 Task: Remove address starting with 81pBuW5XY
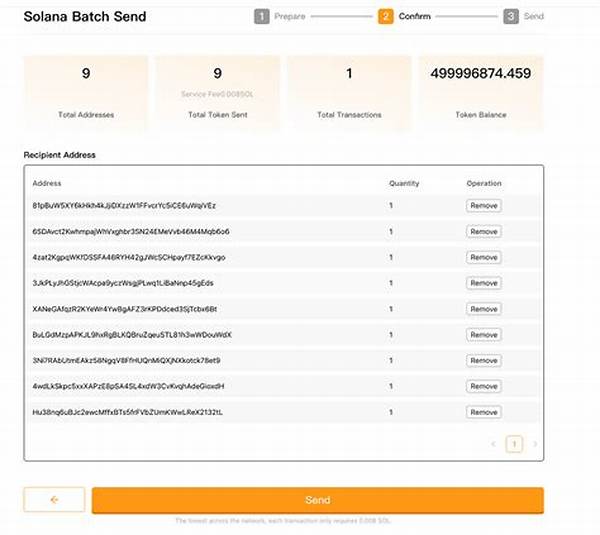click(x=484, y=206)
